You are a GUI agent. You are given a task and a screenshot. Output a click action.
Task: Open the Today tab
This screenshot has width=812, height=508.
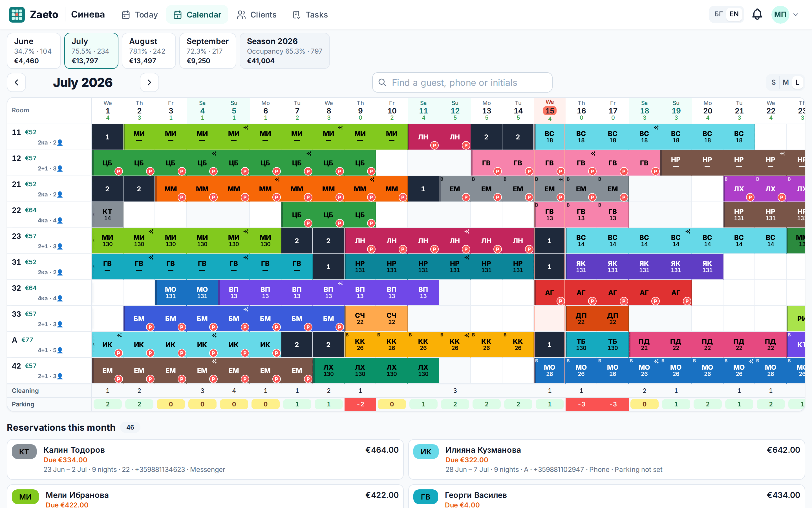pyautogui.click(x=140, y=14)
